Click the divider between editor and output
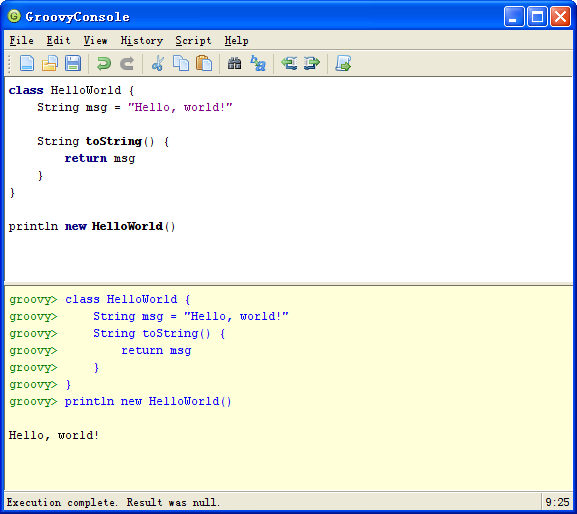This screenshot has height=514, width=577. [x=288, y=284]
